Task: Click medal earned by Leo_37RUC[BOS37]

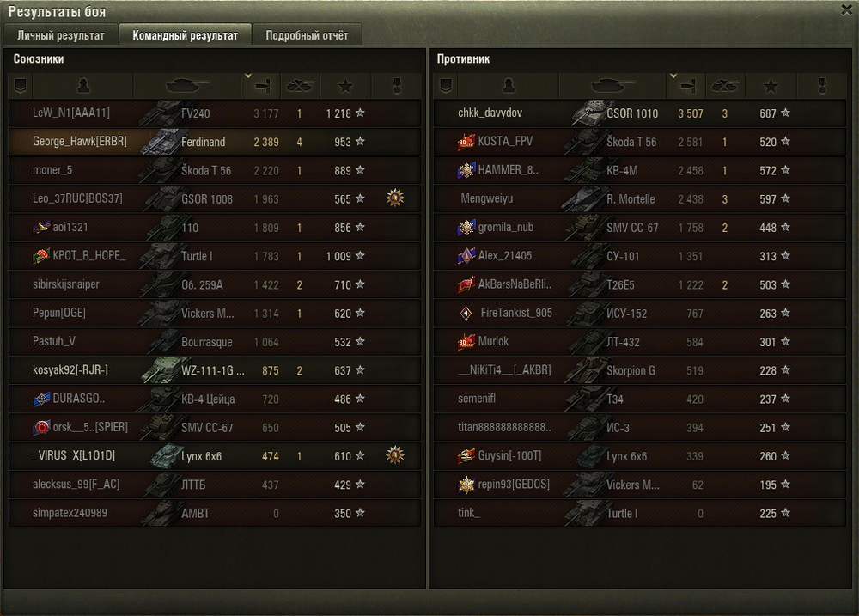Action: (x=395, y=198)
